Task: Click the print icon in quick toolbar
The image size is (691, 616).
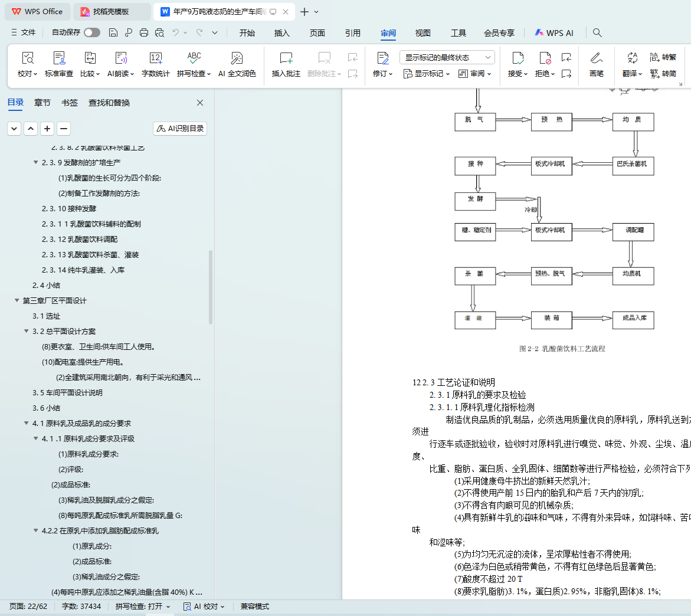Action: click(x=143, y=32)
